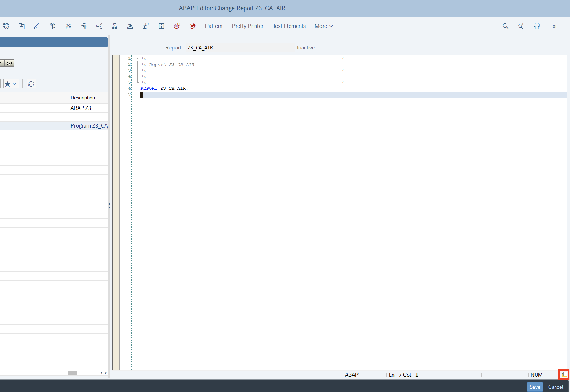
Task: Toggle Display/Change mode with pencil icon
Action: 37,26
